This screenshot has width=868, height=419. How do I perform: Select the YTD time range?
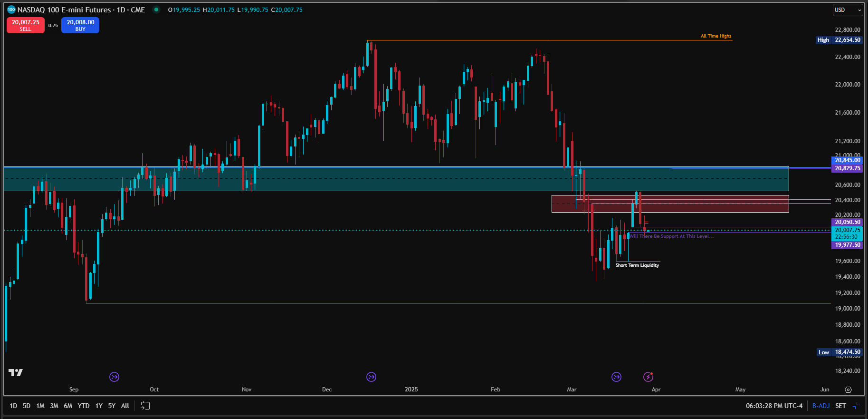84,406
